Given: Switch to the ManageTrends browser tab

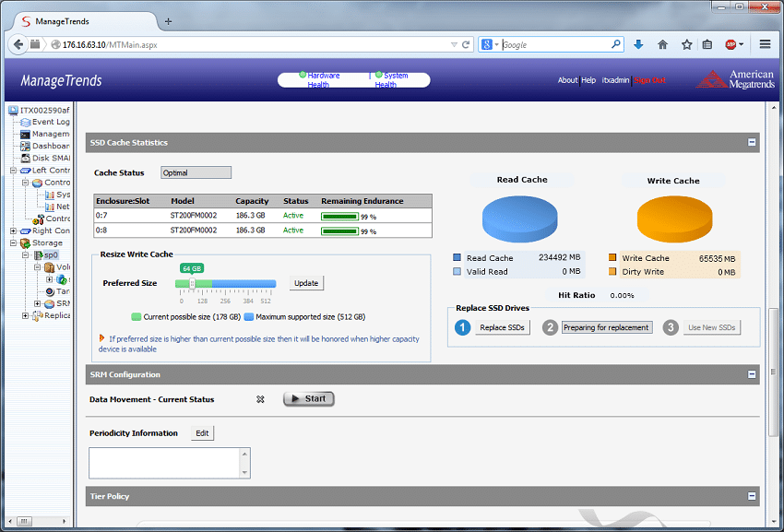Looking at the screenshot, I should click(85, 21).
